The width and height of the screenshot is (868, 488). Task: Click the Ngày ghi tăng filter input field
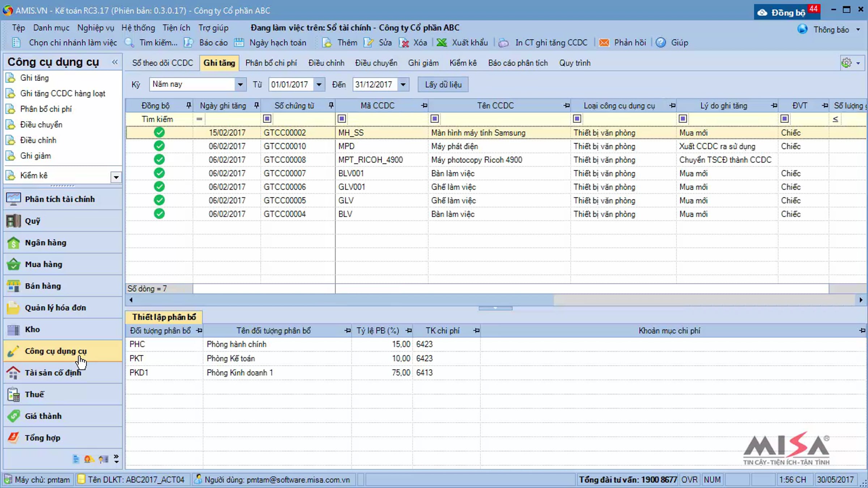233,119
